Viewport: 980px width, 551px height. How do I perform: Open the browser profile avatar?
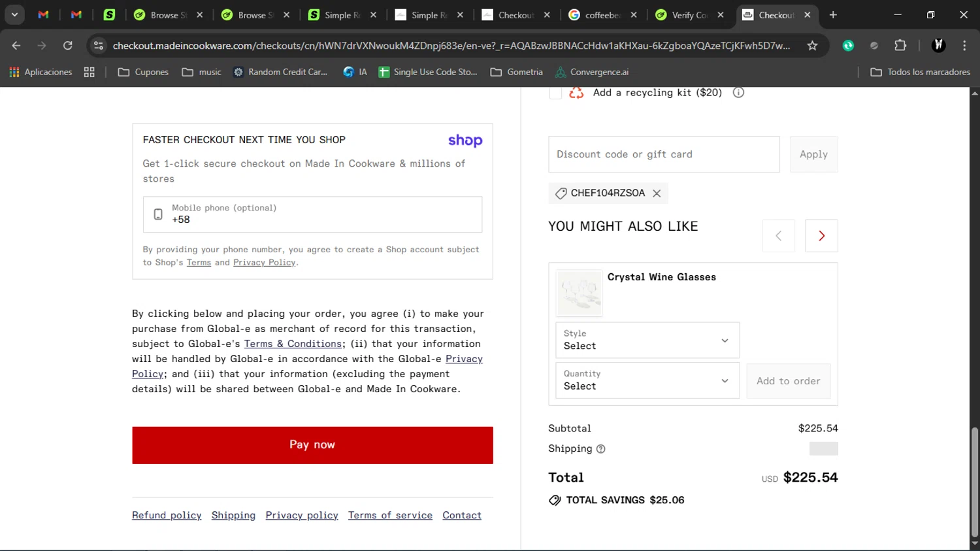[x=939, y=45]
